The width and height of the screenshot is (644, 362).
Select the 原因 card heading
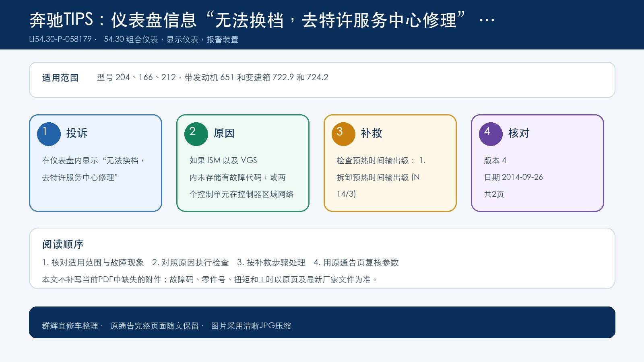(224, 133)
